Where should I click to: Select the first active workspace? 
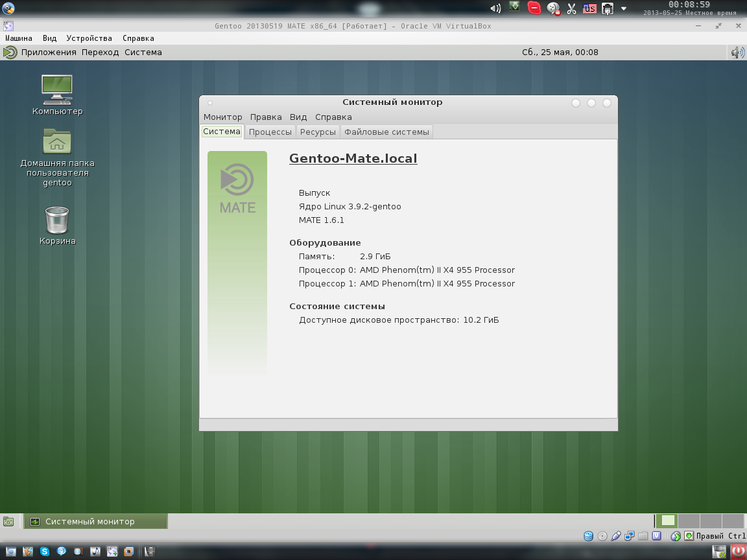click(667, 521)
